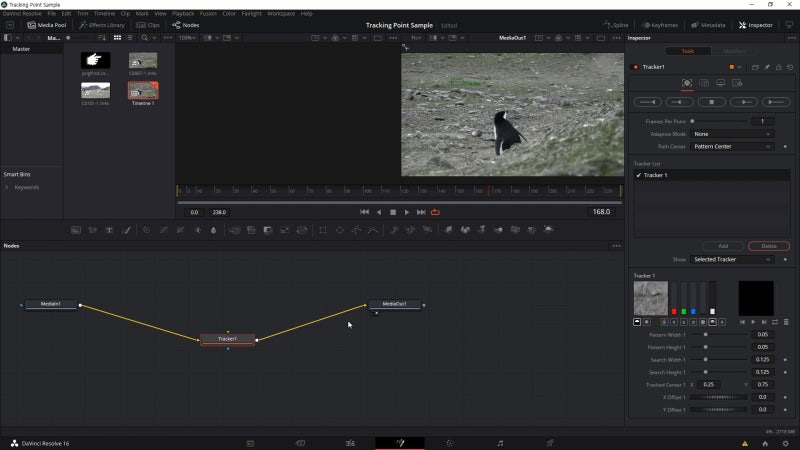Toggle the Keyframes panel
This screenshot has width=800, height=450.
pyautogui.click(x=660, y=25)
